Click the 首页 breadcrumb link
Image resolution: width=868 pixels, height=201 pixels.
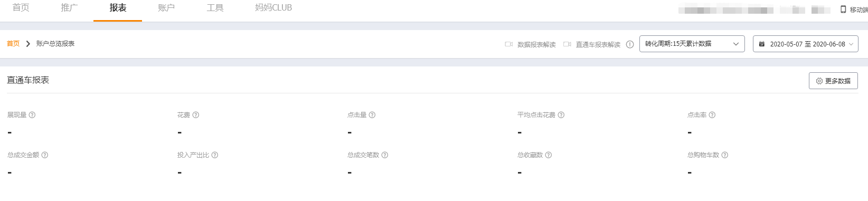(x=13, y=44)
